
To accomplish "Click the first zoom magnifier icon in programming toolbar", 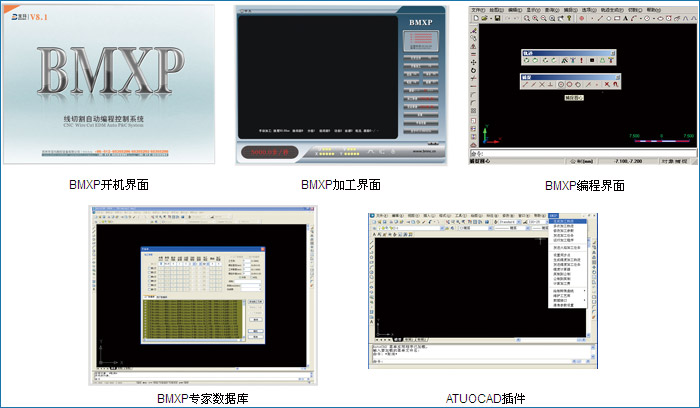I will point(524,18).
